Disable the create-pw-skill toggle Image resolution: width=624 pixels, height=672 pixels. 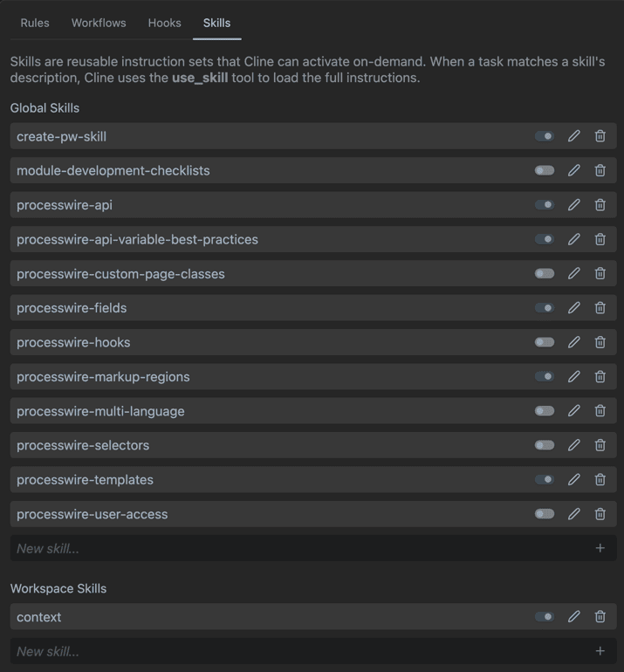[x=545, y=136]
